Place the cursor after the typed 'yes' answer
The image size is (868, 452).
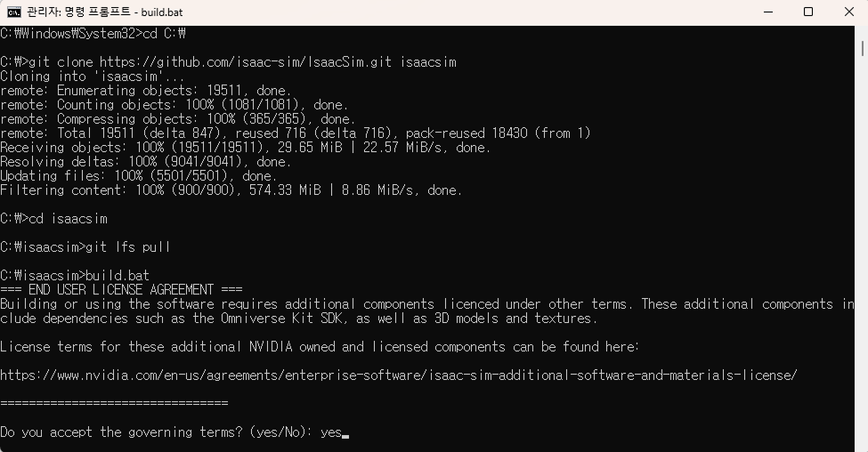point(344,432)
